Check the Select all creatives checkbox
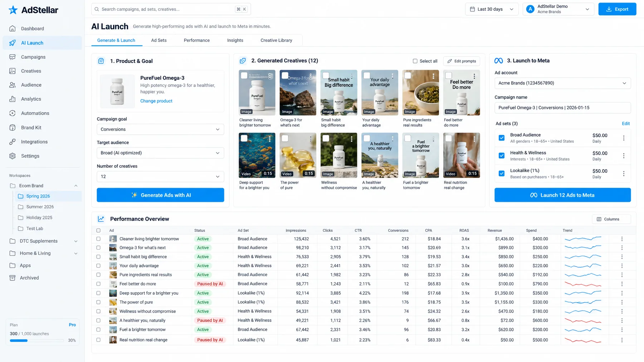This screenshot has height=362, width=644. pos(415,61)
